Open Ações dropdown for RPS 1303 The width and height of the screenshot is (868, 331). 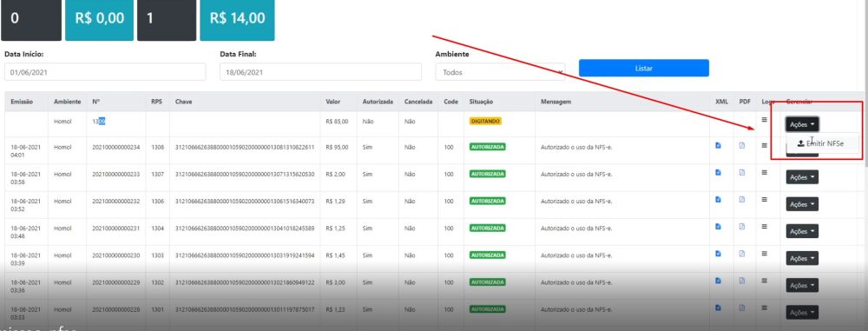click(802, 258)
